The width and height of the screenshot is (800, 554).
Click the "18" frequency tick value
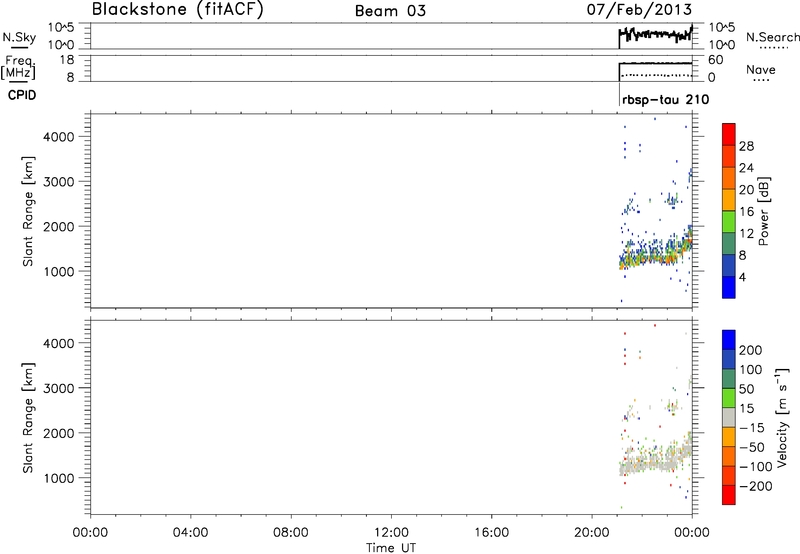pyautogui.click(x=67, y=60)
